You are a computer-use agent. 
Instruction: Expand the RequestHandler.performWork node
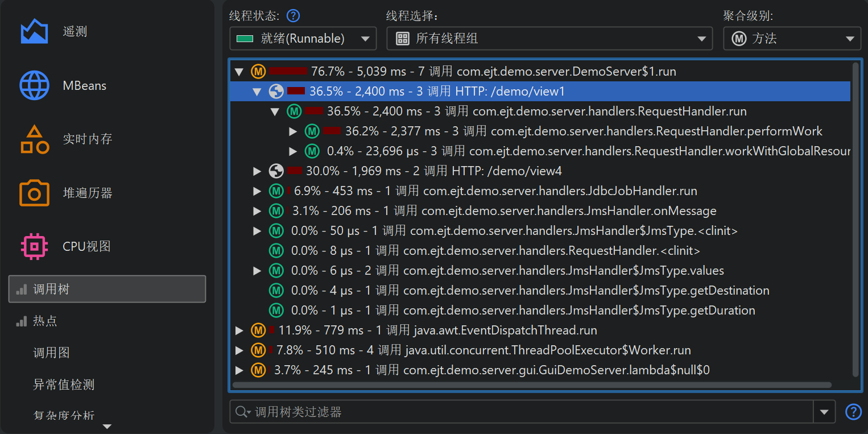point(293,131)
